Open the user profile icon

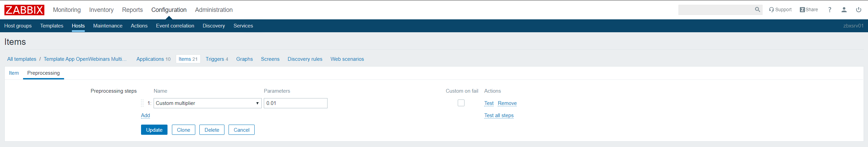844,10
